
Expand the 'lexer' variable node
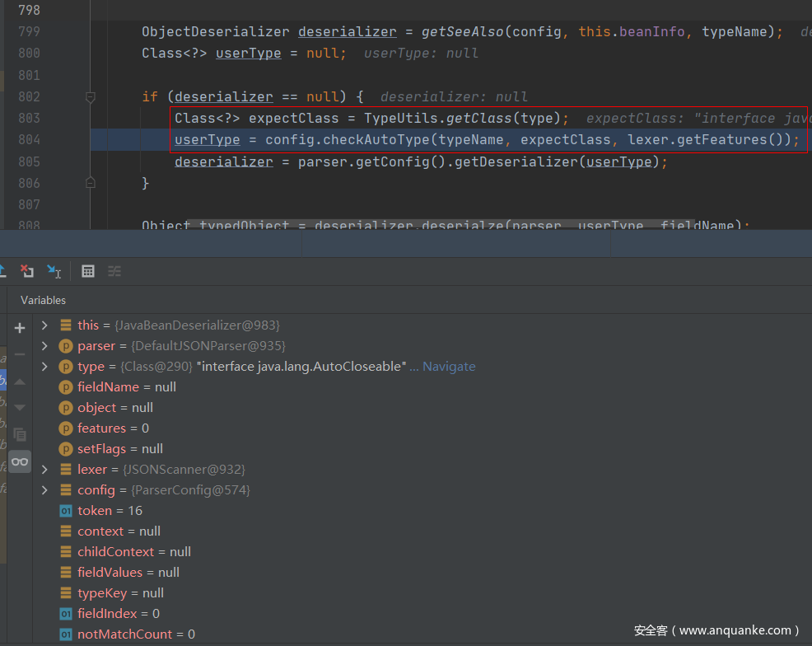44,470
